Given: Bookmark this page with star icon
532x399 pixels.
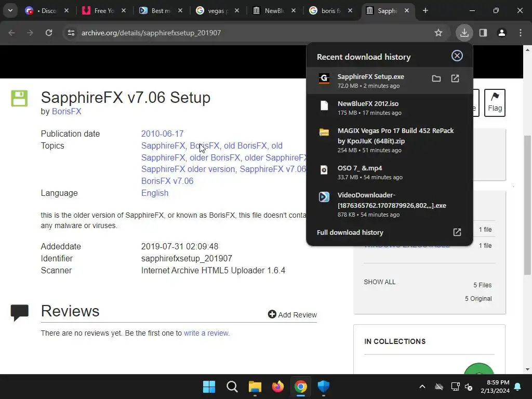Looking at the screenshot, I should coord(438,33).
